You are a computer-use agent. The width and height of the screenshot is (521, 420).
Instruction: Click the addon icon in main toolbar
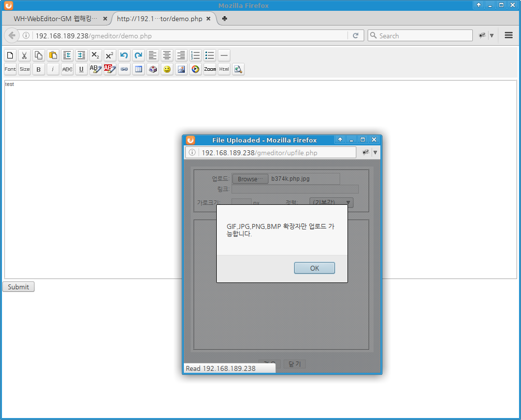[x=482, y=35]
